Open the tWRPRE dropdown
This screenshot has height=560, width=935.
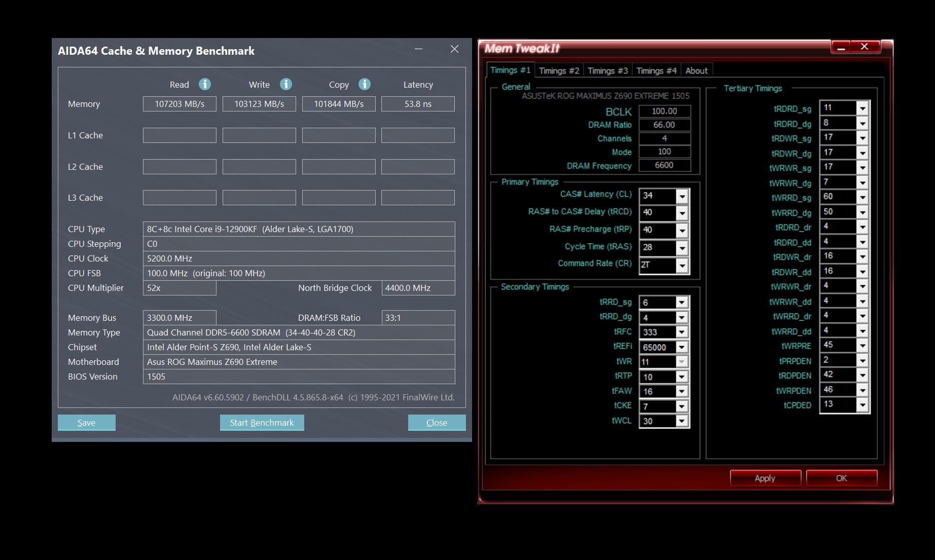coord(862,345)
